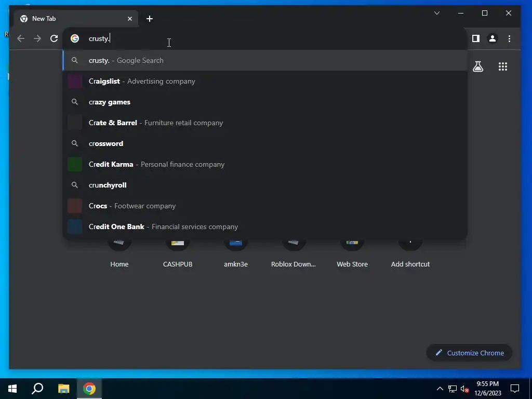The width and height of the screenshot is (532, 399).
Task: Show hidden system tray icons
Action: 440,389
